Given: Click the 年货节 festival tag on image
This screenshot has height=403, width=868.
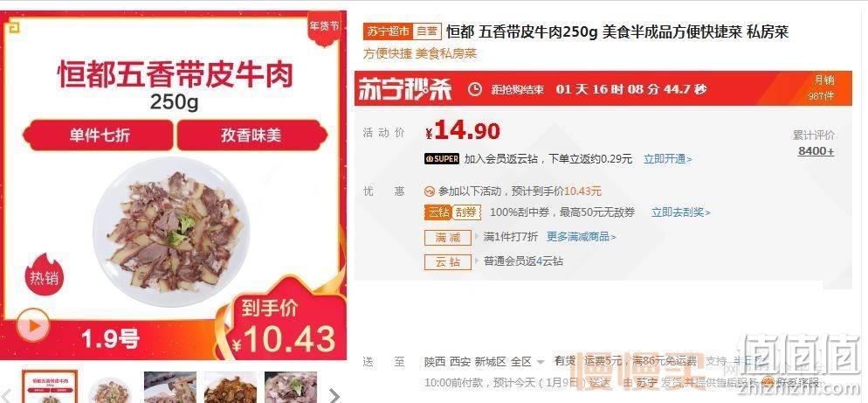Looking at the screenshot, I should pos(323,28).
